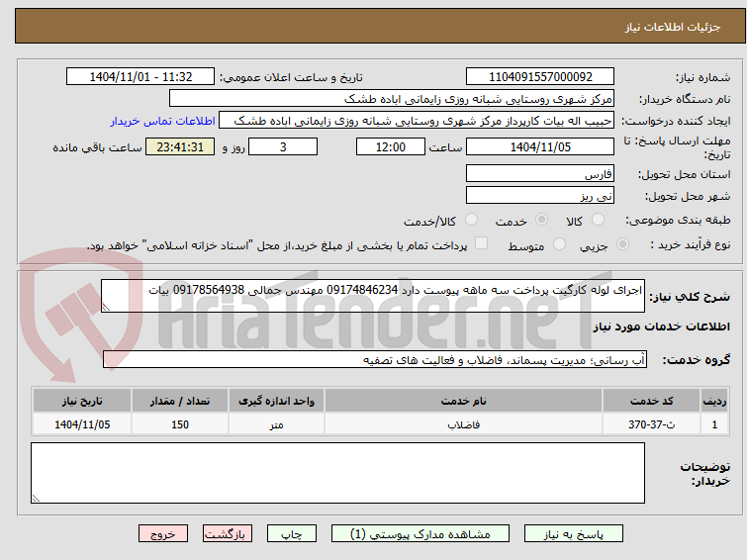The image size is (747, 560).
Task: Click the ساعت field showing 12:00
Action: pyautogui.click(x=390, y=146)
